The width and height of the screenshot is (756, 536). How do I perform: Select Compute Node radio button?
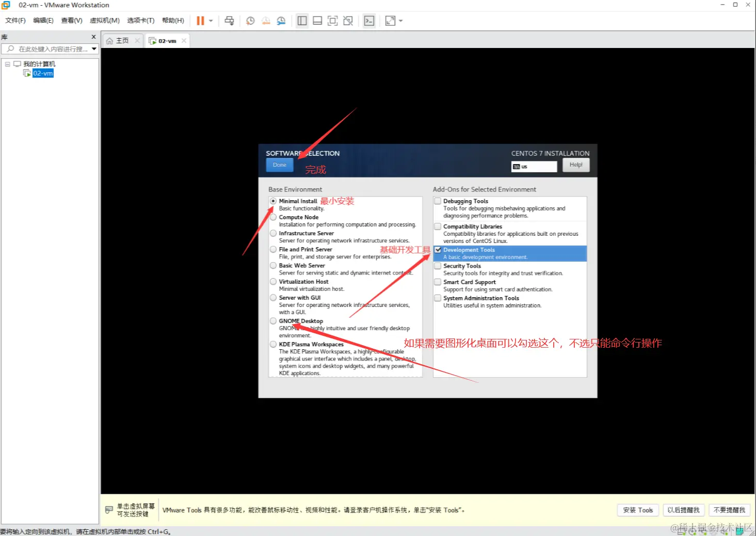click(273, 217)
